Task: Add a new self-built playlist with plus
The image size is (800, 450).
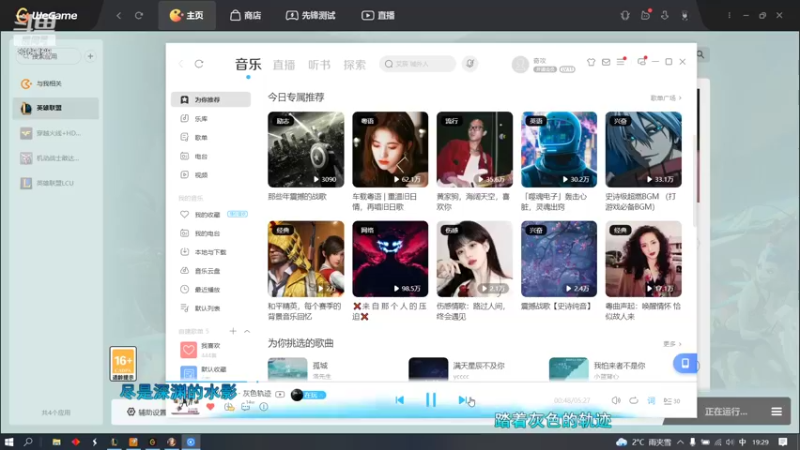Action: click(x=233, y=331)
